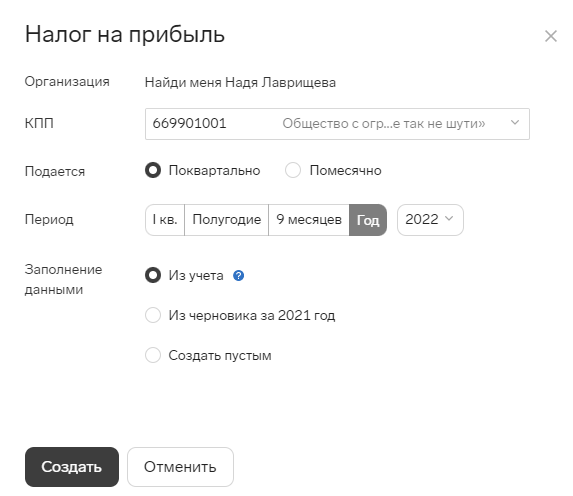Expand the КПП dropdown chevron
The height and width of the screenshot is (496, 573).
[515, 123]
